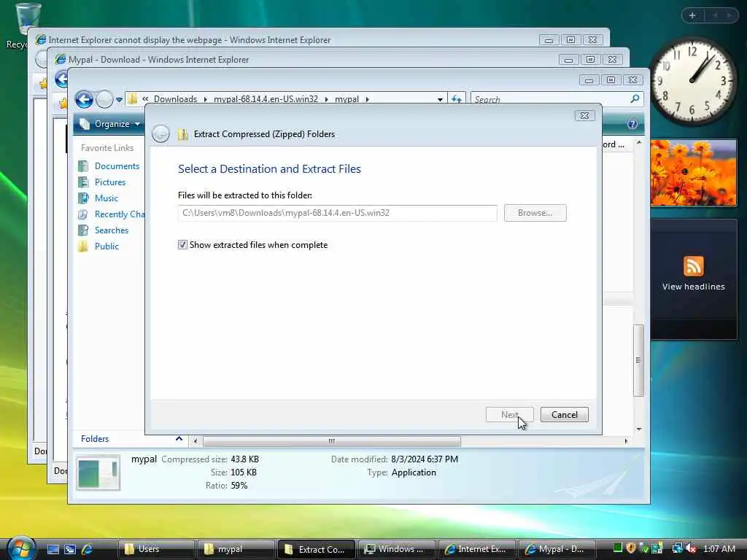Cancel the extract wizard
The width and height of the screenshot is (747, 560).
[565, 415]
